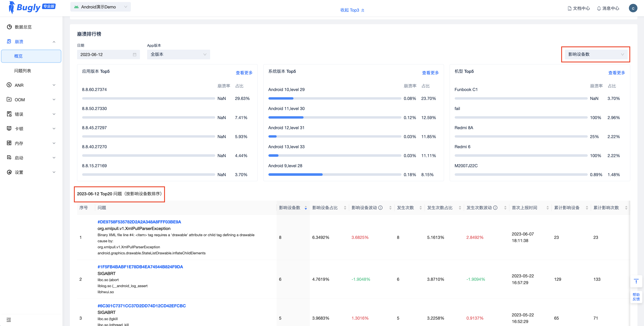Sort by 发生次数占比 column arrows
Screen dimensions: 644x326
coord(460,208)
